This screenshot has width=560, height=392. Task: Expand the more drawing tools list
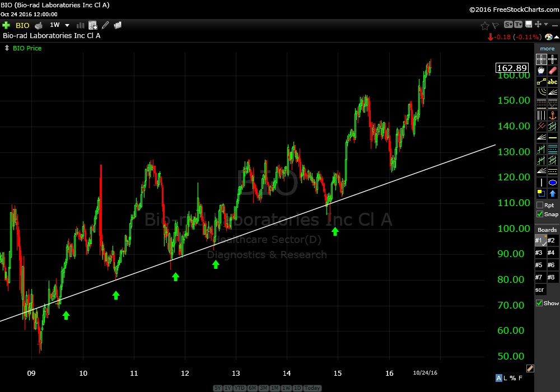coord(547,49)
